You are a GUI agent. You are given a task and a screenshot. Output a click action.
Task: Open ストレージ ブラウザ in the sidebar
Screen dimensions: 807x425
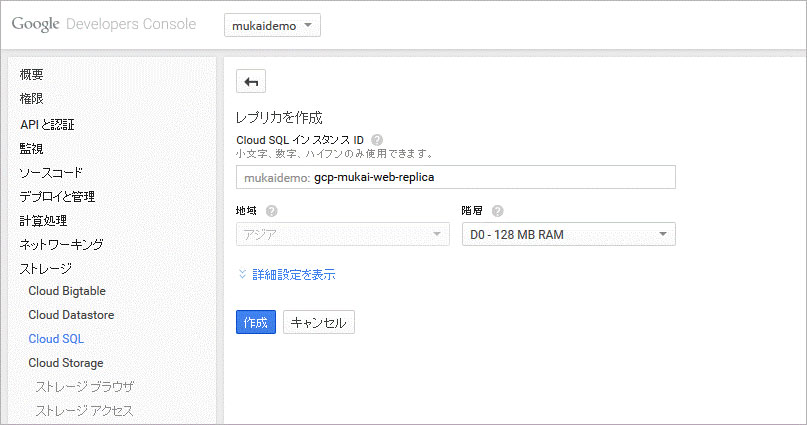[84, 387]
